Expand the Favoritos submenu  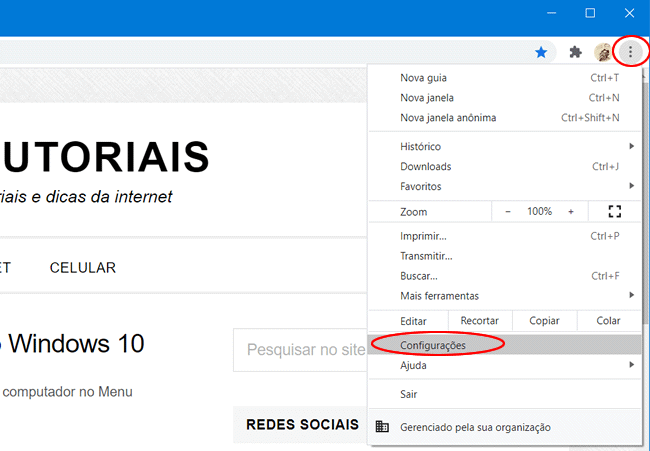[631, 186]
